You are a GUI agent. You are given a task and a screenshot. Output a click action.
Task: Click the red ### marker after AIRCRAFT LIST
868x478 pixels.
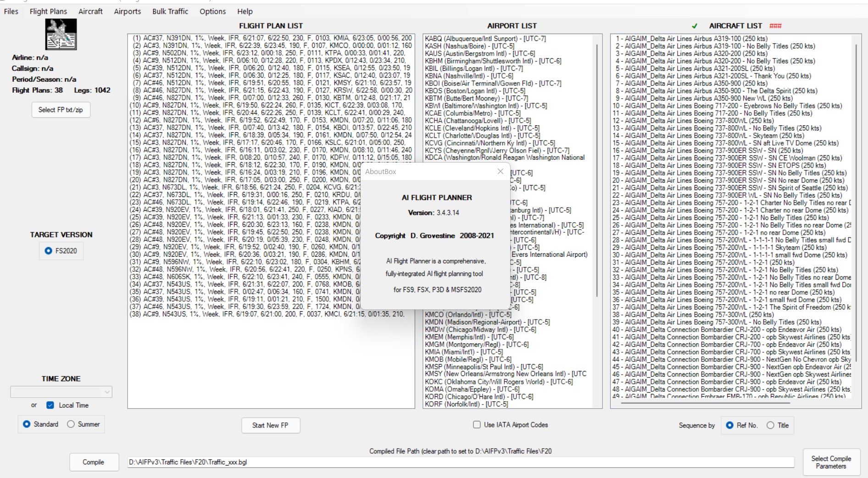(775, 26)
